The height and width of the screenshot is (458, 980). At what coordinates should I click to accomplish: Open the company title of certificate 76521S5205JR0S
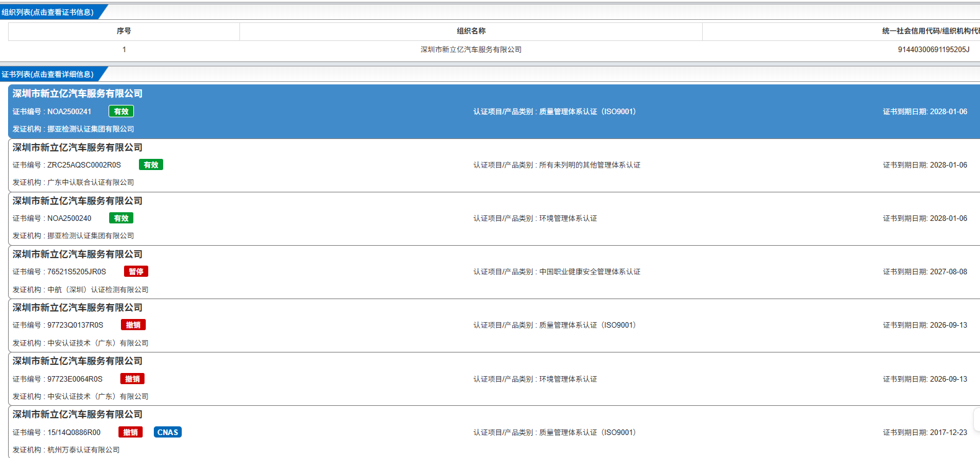pyautogui.click(x=78, y=254)
